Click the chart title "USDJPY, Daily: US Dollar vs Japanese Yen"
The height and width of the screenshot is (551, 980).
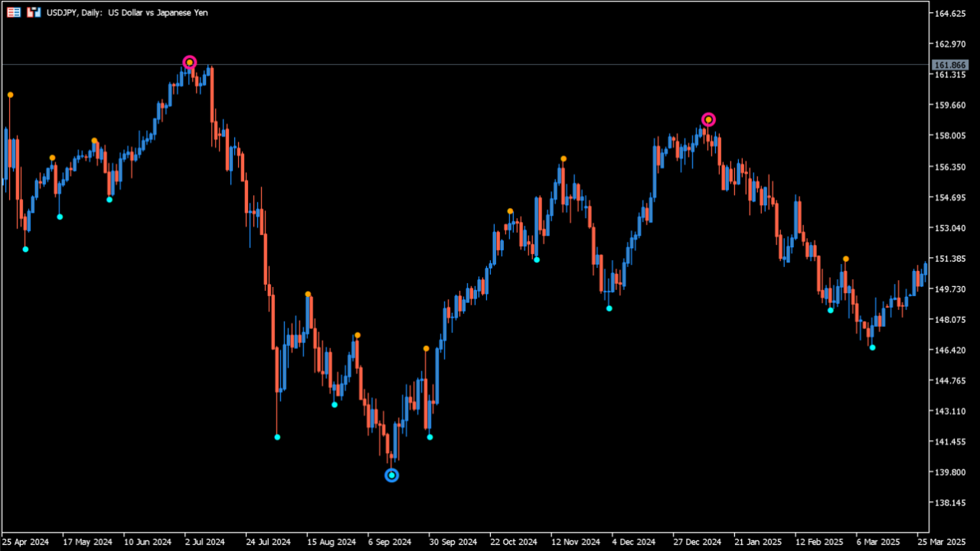127,13
